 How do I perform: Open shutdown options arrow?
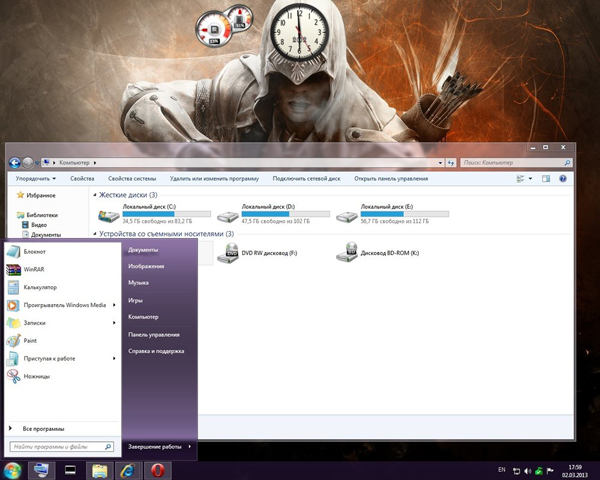pyautogui.click(x=190, y=447)
